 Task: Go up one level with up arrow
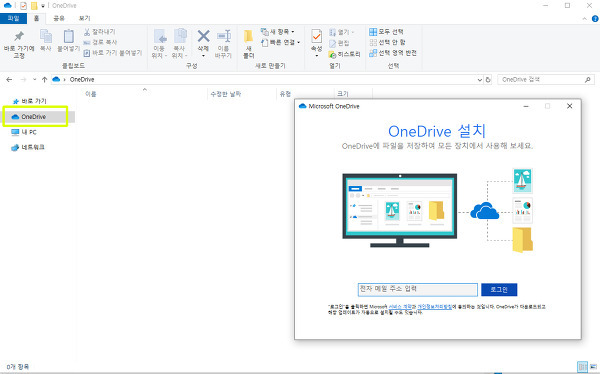pyautogui.click(x=44, y=80)
